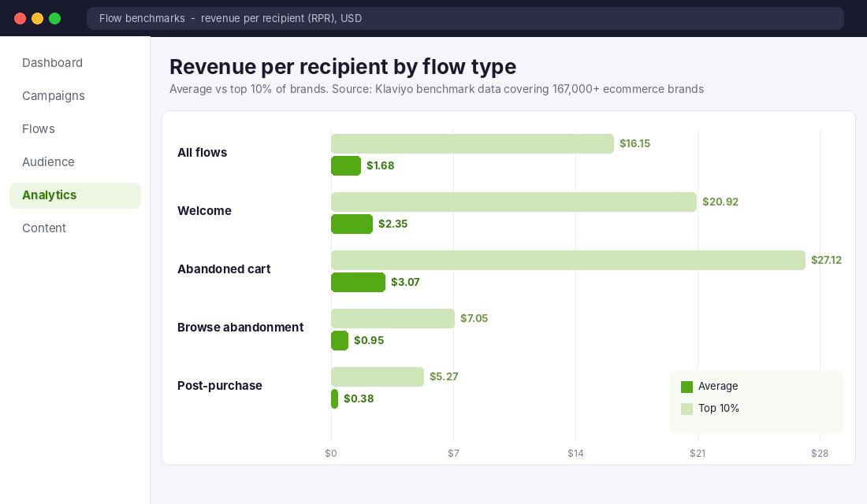Click the $28 axis tick label
This screenshot has height=504, width=867.
tap(820, 454)
